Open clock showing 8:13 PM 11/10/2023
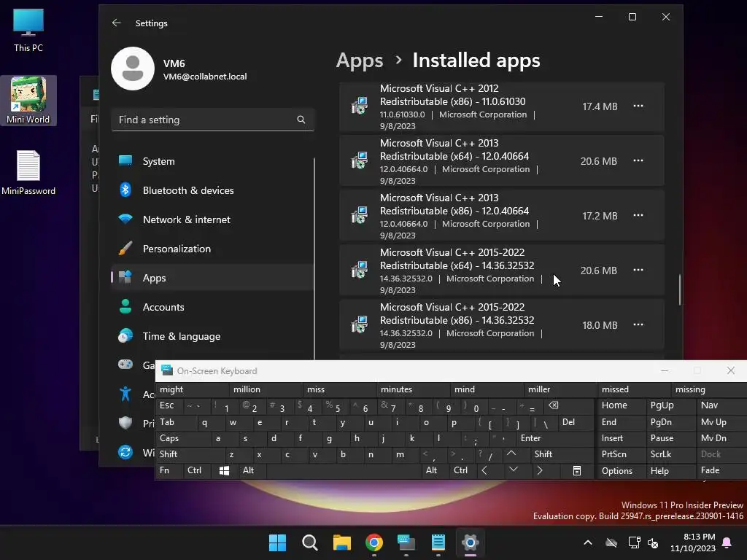 693,542
